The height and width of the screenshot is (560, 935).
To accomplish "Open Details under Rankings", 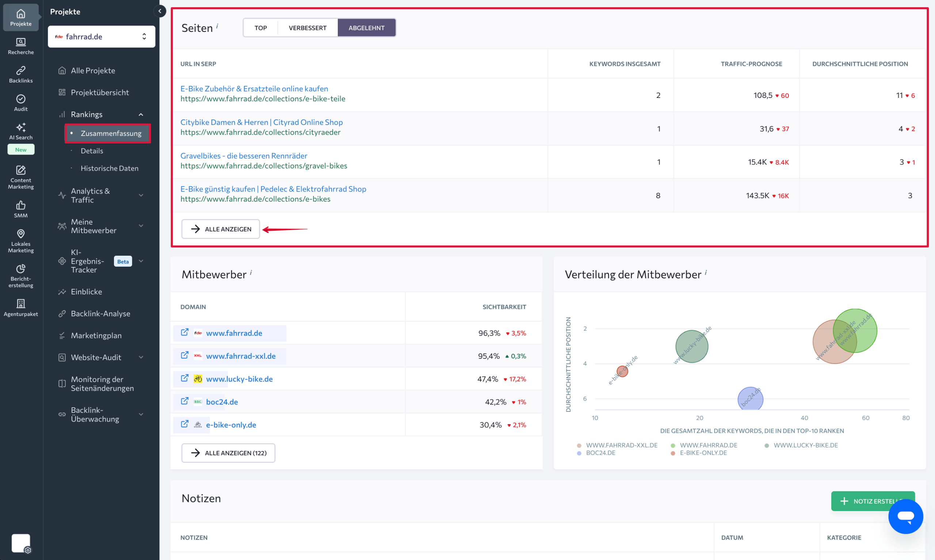I will 92,151.
